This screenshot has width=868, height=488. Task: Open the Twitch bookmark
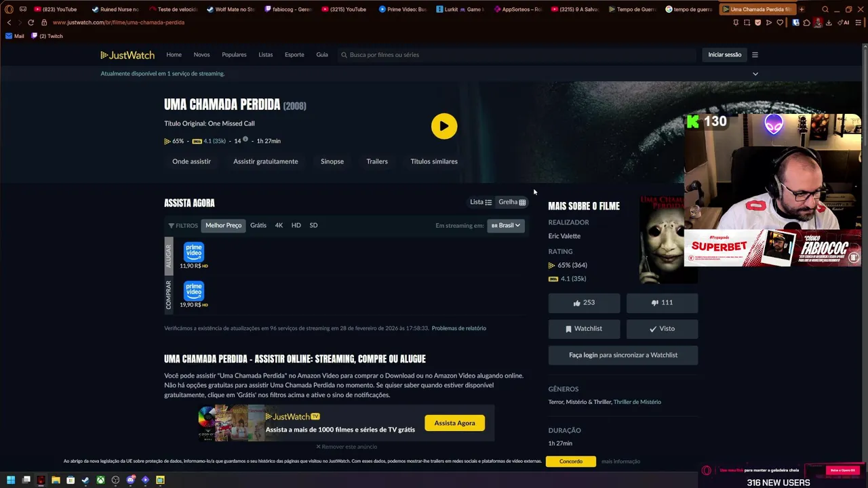(x=47, y=36)
